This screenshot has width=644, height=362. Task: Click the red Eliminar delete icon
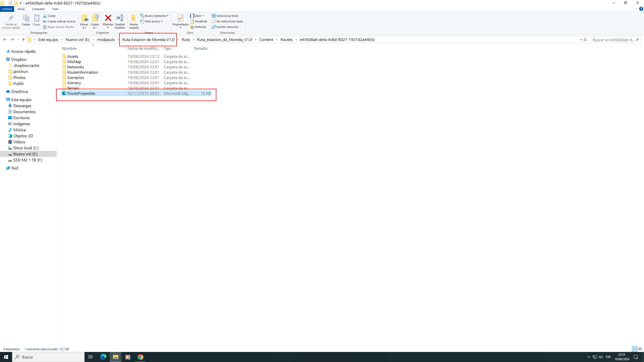click(108, 18)
